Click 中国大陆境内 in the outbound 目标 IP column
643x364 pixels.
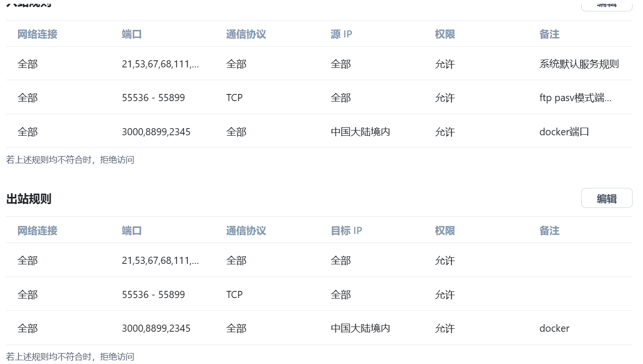tap(360, 328)
